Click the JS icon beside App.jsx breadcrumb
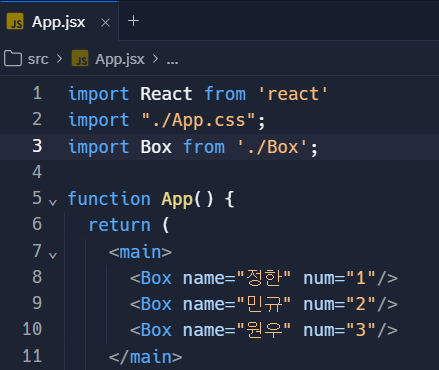This screenshot has width=439, height=370. (80, 58)
